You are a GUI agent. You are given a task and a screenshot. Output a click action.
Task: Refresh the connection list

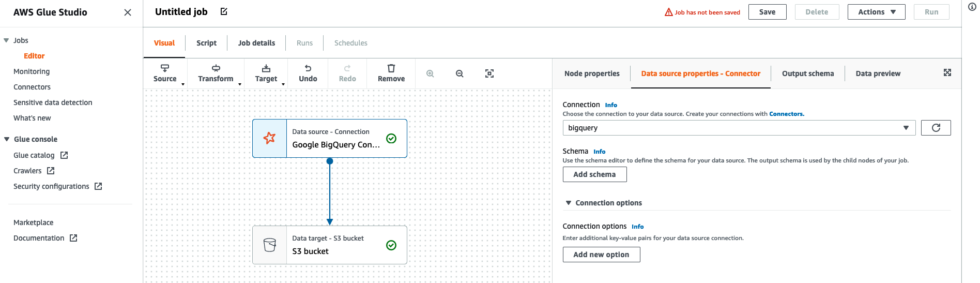point(936,128)
